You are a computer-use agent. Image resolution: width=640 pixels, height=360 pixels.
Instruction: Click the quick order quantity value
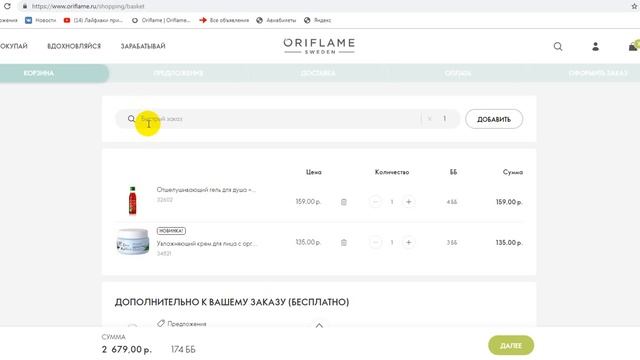pos(444,119)
